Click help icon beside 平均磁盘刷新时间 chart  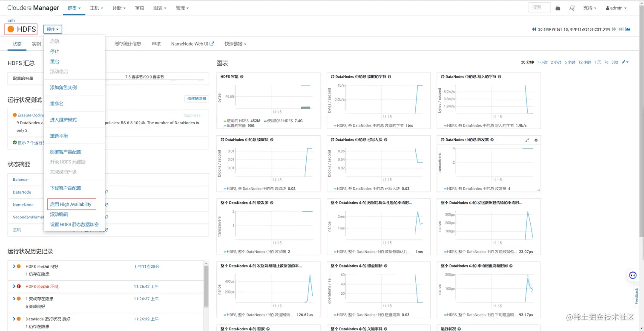coord(511,266)
